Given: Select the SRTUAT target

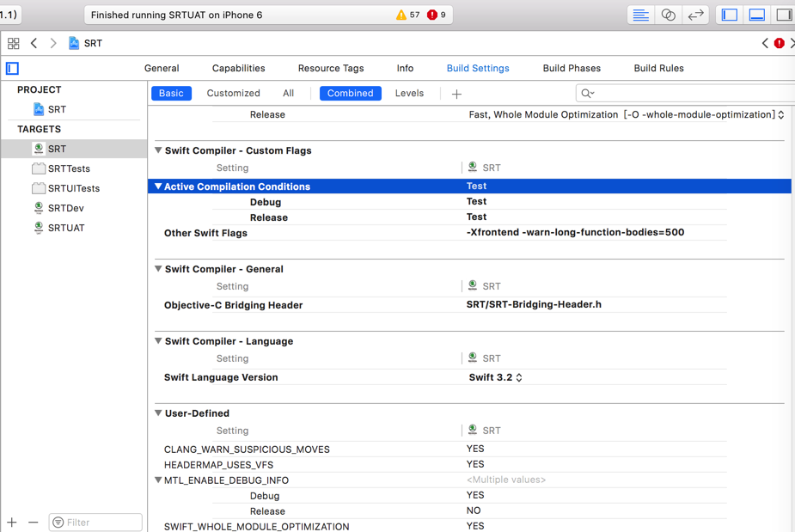Looking at the screenshot, I should coord(66,228).
